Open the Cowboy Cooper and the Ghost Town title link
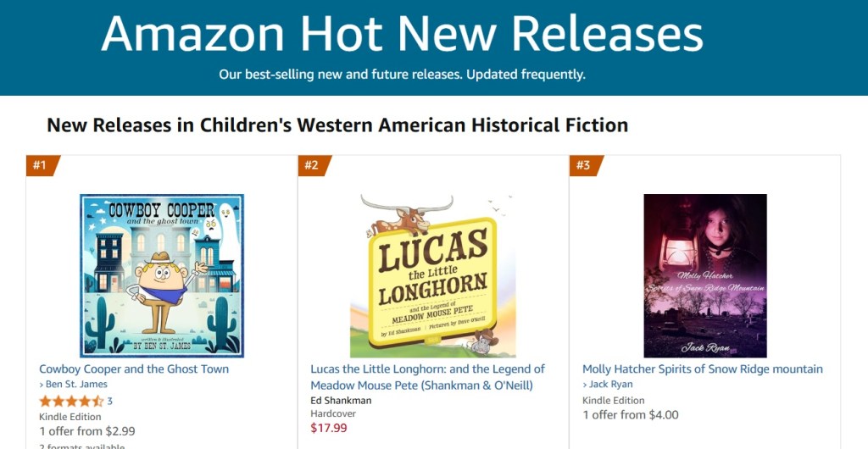The height and width of the screenshot is (449, 868). (134, 369)
